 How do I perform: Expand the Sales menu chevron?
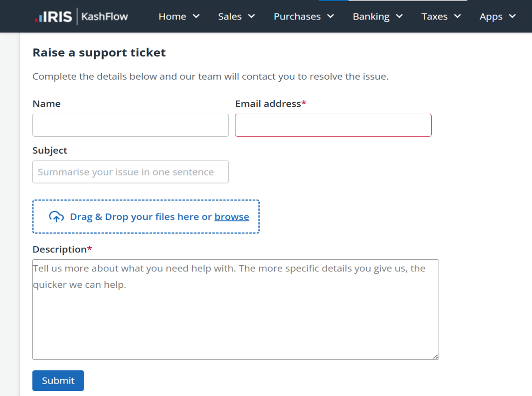pos(251,16)
